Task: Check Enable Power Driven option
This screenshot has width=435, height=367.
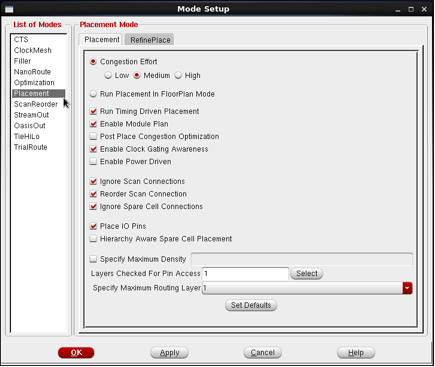Action: (93, 162)
